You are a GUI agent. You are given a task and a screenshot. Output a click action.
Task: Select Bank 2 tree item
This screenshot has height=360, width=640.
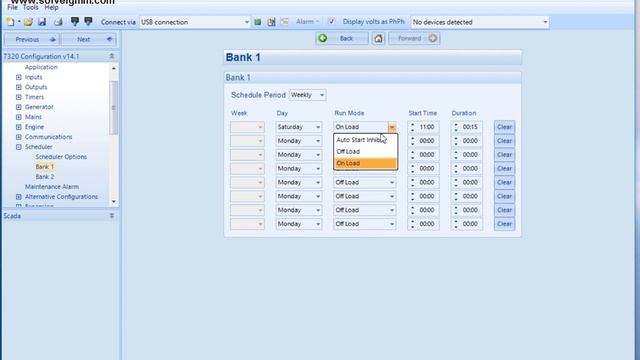point(44,177)
